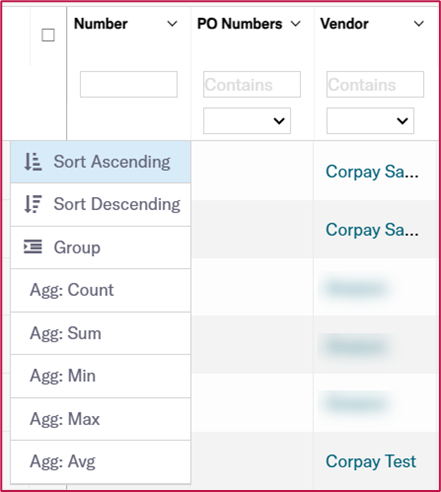Open the Number column menu chevron
The height and width of the screenshot is (492, 441).
tap(172, 24)
